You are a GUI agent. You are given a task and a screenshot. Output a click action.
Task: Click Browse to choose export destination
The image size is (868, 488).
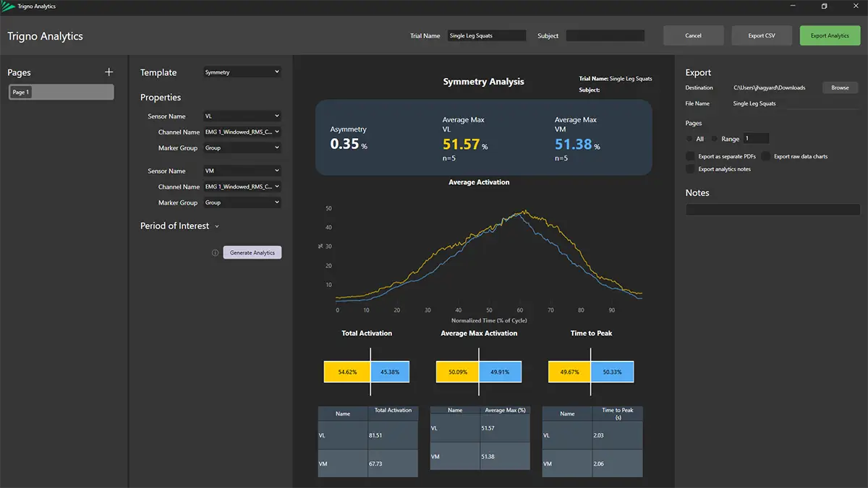(840, 87)
